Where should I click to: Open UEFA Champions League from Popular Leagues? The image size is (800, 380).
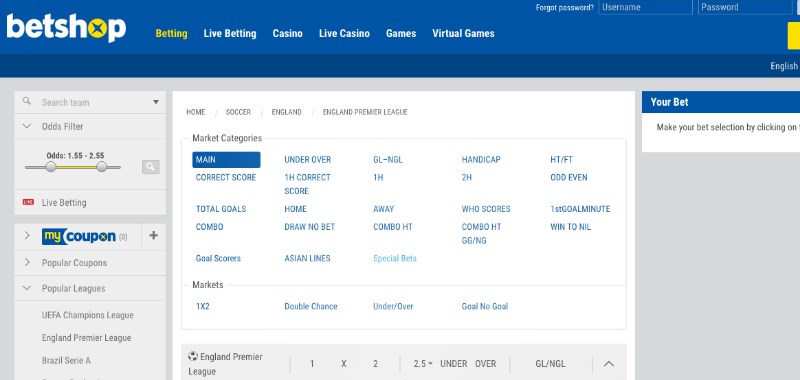click(88, 315)
